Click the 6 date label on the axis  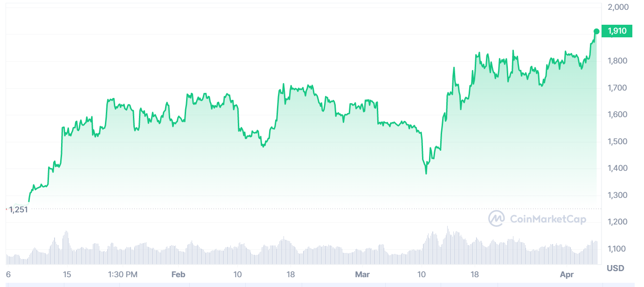[x=8, y=274]
